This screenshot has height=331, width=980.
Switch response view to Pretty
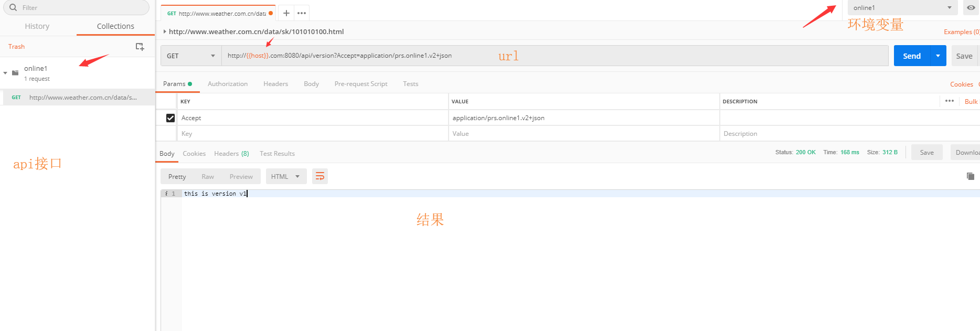[177, 176]
